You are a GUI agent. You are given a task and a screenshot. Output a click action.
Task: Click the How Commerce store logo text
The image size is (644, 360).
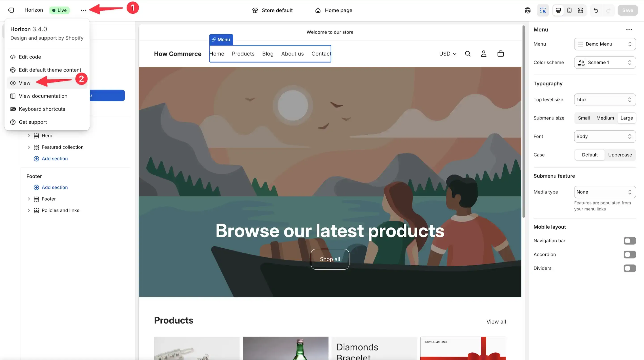[x=178, y=54]
